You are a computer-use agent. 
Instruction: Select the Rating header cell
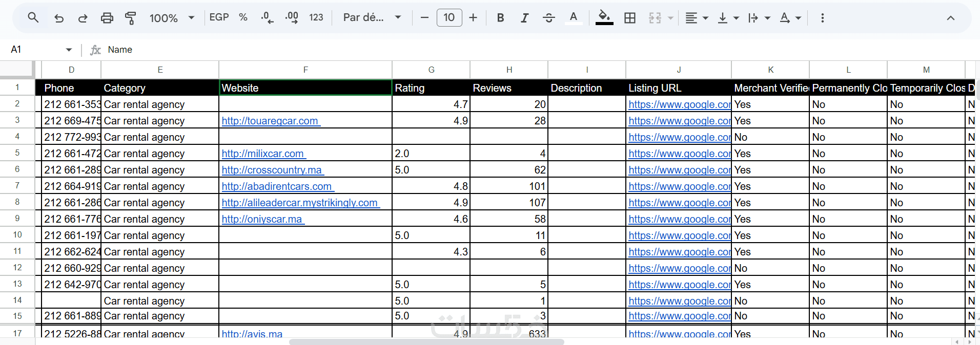pyautogui.click(x=431, y=88)
